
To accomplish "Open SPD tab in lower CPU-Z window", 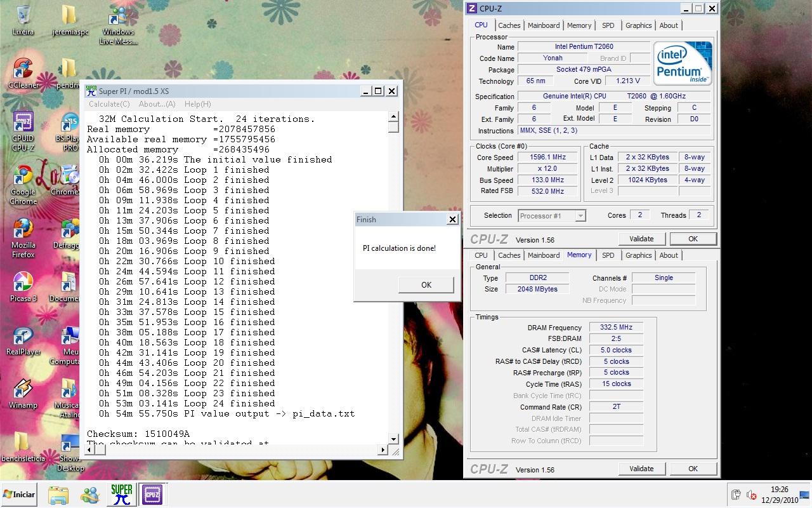I will click(608, 255).
